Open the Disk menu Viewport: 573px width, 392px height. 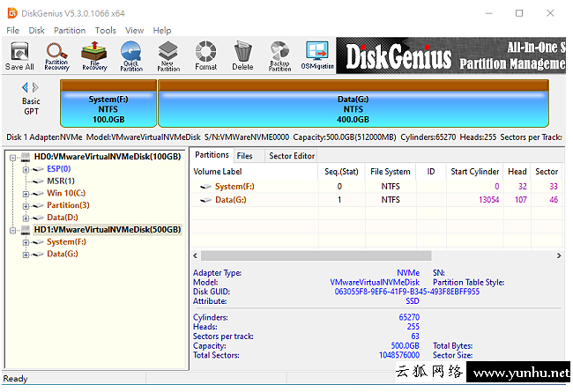[36, 30]
